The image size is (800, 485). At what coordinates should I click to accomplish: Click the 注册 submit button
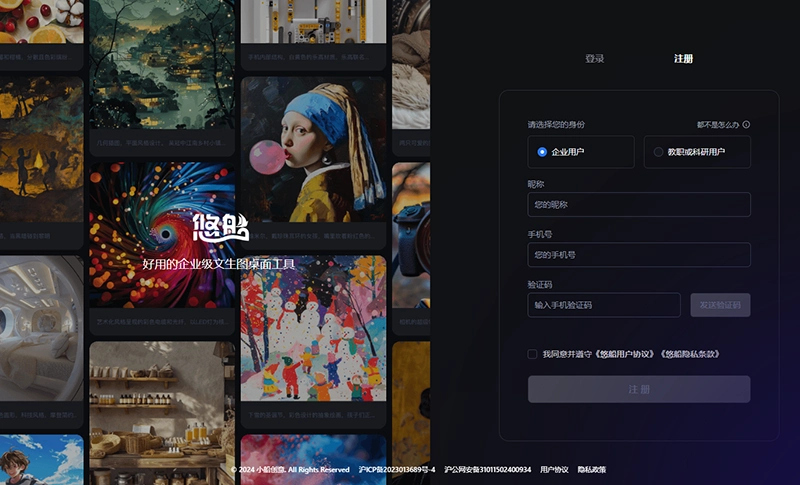639,389
